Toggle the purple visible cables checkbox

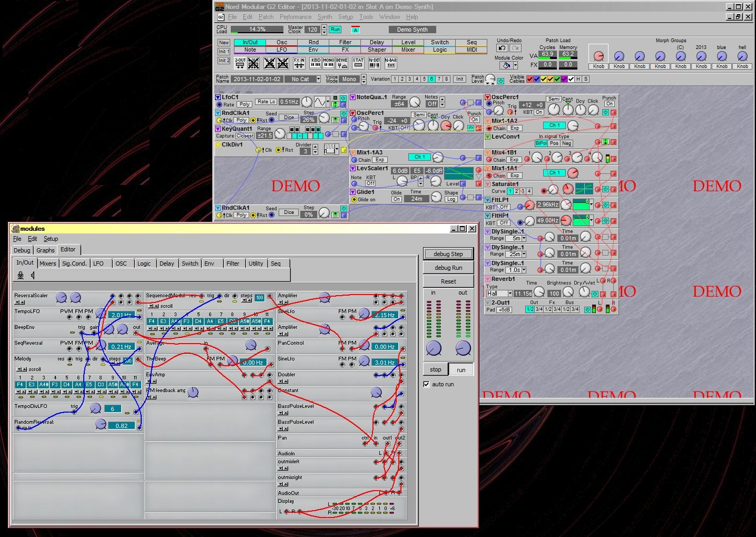564,79
